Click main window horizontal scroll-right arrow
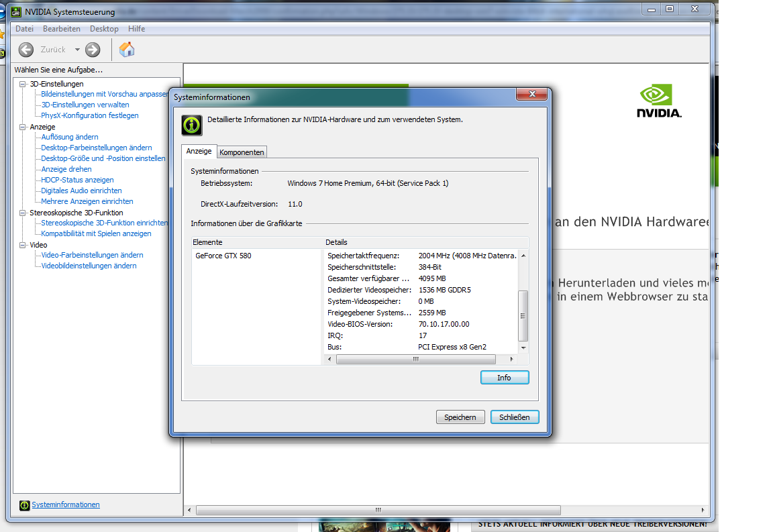Viewport: 773px width, 532px height. tap(703, 511)
